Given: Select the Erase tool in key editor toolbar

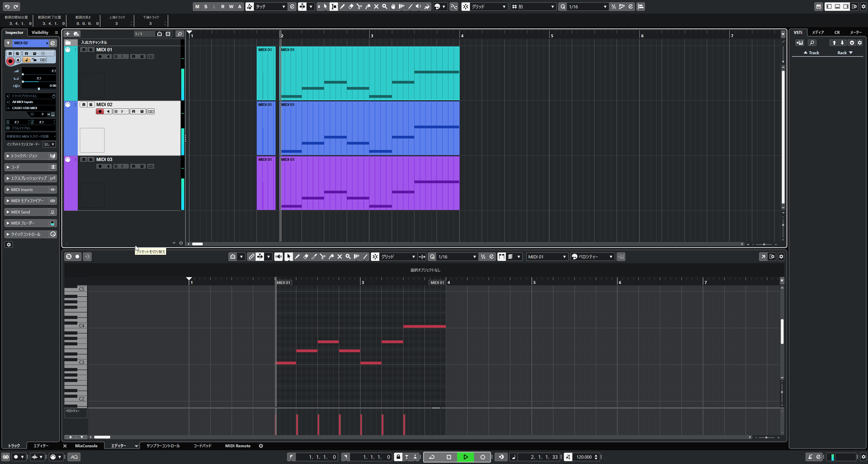Looking at the screenshot, I should 306,257.
